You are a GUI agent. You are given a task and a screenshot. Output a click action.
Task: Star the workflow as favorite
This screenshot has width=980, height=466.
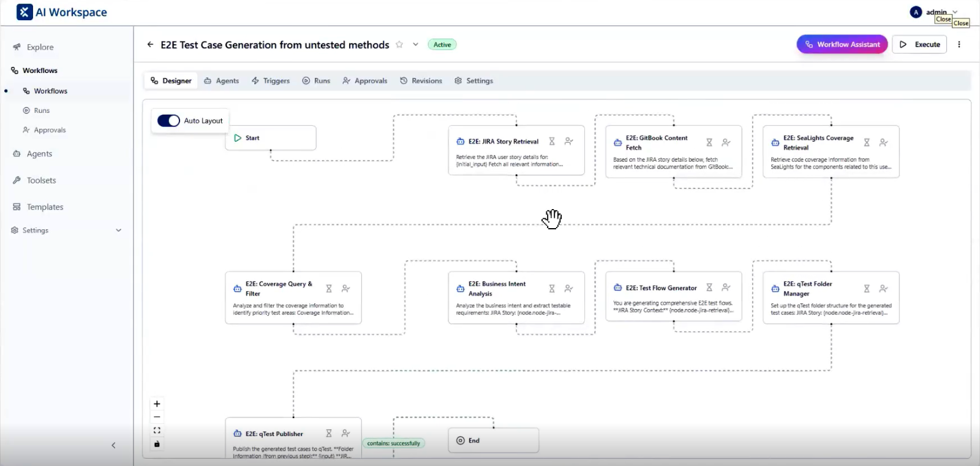[x=399, y=45]
